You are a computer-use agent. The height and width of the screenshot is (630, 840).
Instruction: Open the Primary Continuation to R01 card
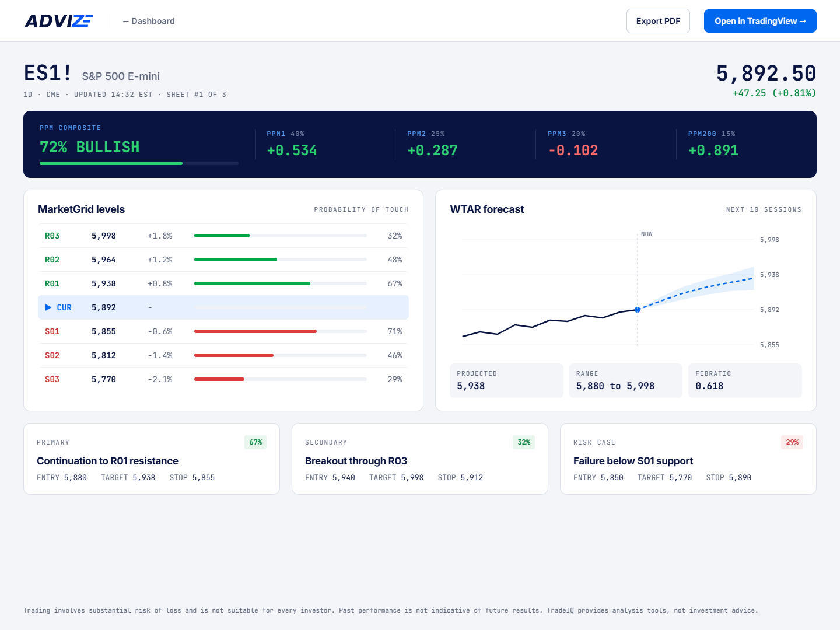[152, 459]
